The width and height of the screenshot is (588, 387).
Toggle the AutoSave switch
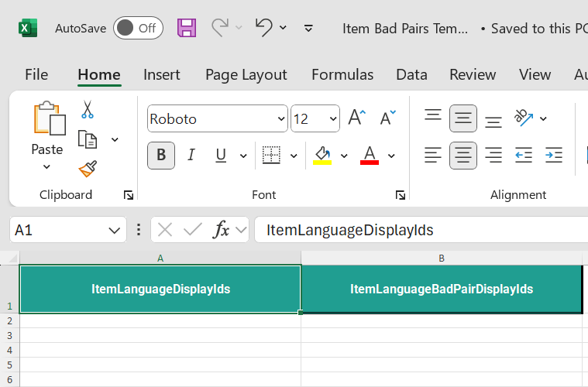click(x=137, y=28)
